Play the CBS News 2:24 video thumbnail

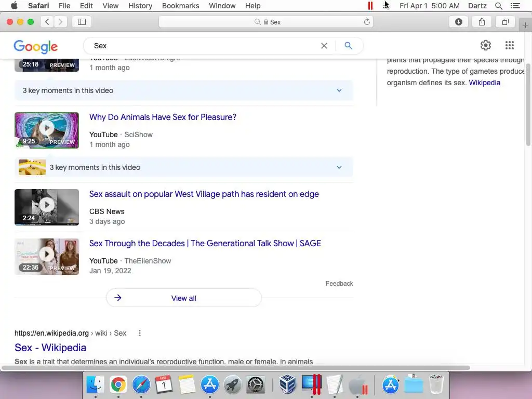pyautogui.click(x=47, y=207)
